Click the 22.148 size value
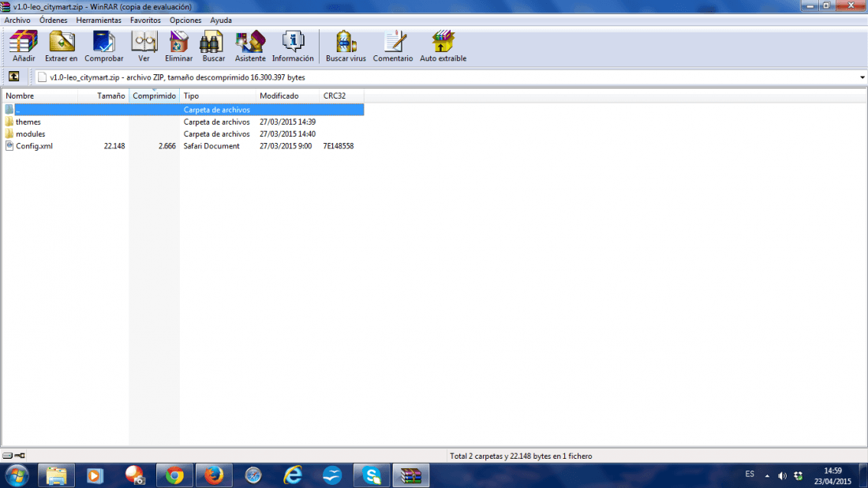Image resolution: width=868 pixels, height=488 pixels. point(114,146)
